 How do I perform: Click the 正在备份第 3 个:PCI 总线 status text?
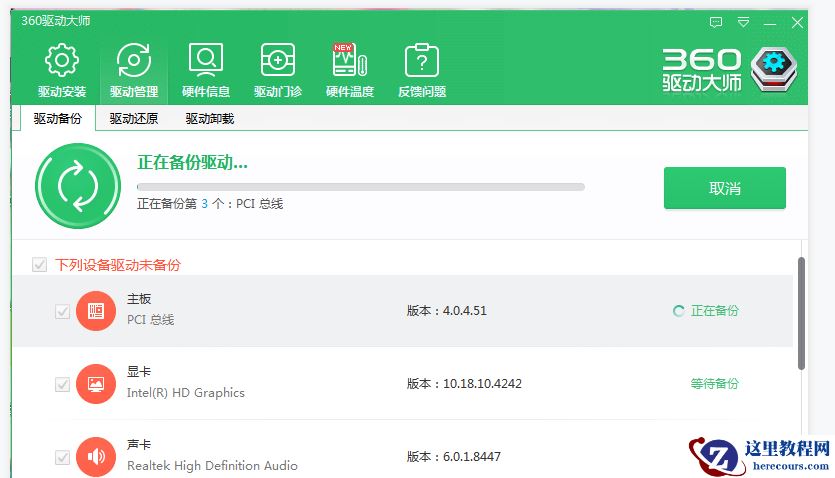[x=210, y=204]
